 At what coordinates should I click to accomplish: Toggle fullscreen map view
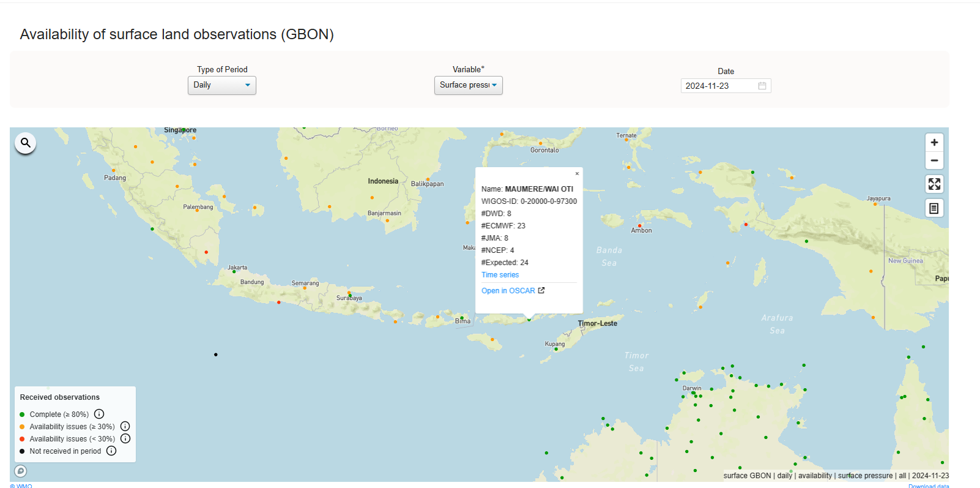(934, 184)
